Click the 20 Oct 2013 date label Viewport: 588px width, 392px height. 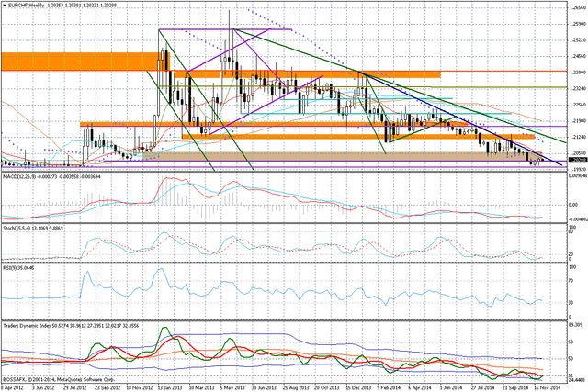329,388
